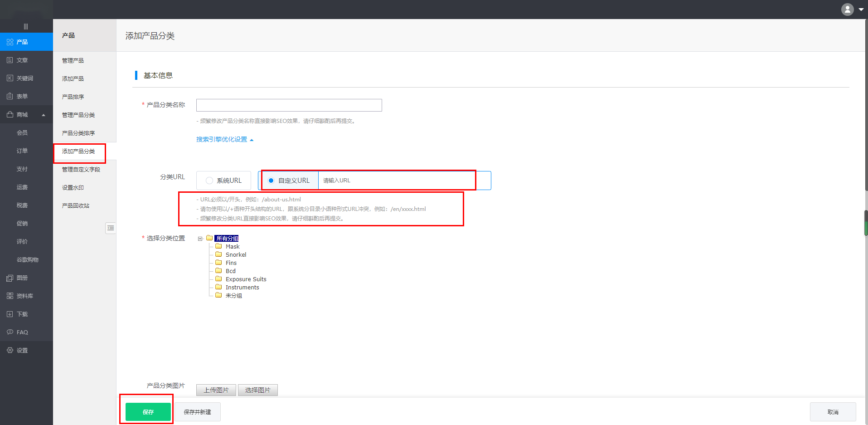Image resolution: width=868 pixels, height=425 pixels.
Task: Click the FAQ chat bubble icon
Action: [10, 332]
